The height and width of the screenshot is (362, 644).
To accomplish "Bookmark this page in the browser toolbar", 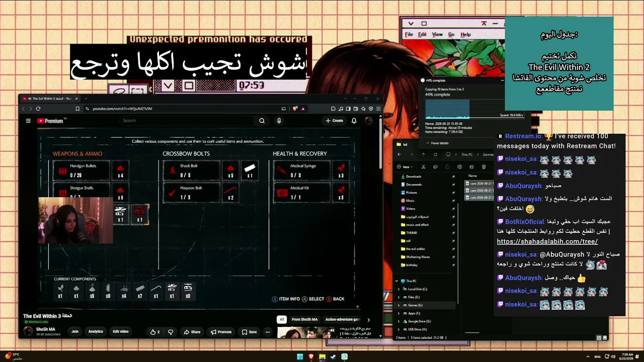I will [x=77, y=109].
